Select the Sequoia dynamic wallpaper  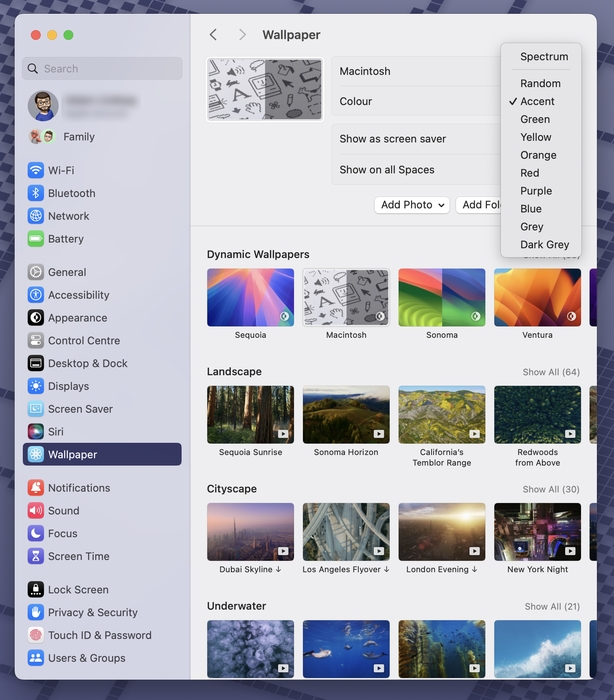(250, 297)
